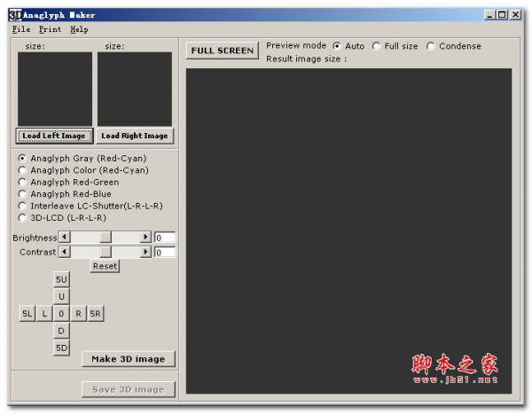Click Make 3D image button

pos(129,359)
